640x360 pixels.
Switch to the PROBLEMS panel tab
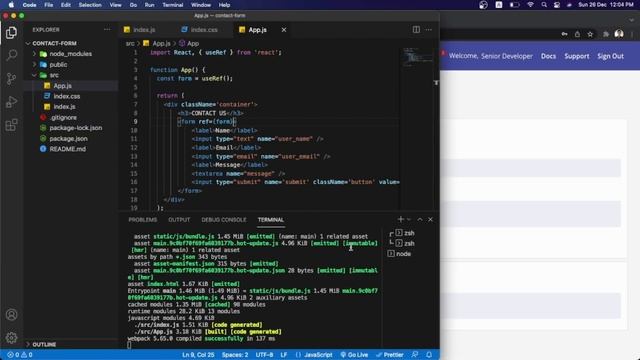click(142, 220)
